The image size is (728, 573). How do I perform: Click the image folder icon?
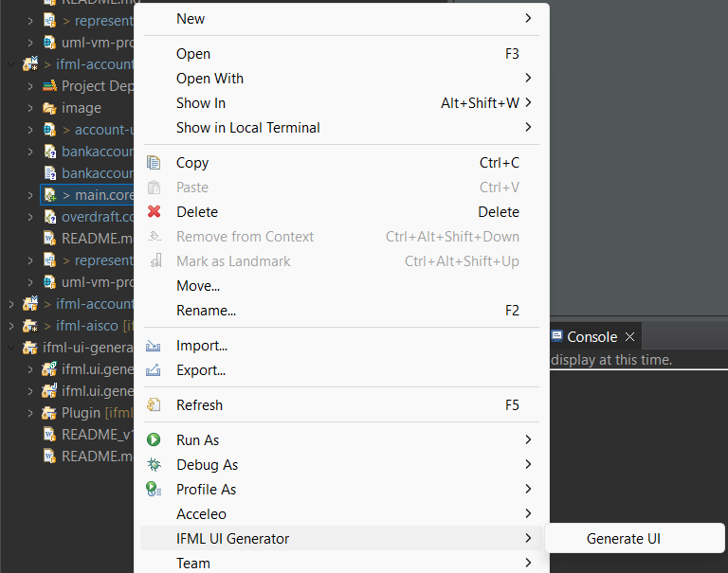49,108
